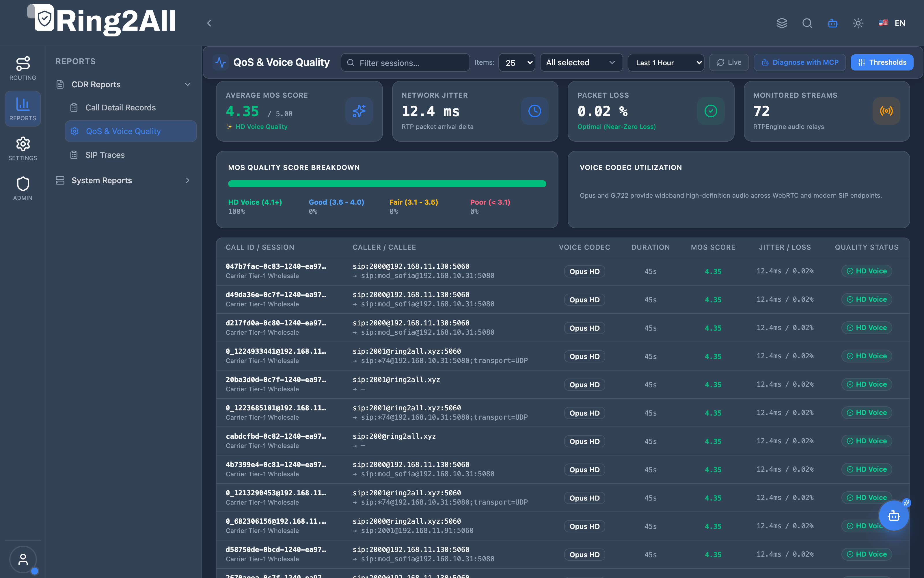Open the Reports sidebar section
The height and width of the screenshot is (578, 924).
click(23, 109)
